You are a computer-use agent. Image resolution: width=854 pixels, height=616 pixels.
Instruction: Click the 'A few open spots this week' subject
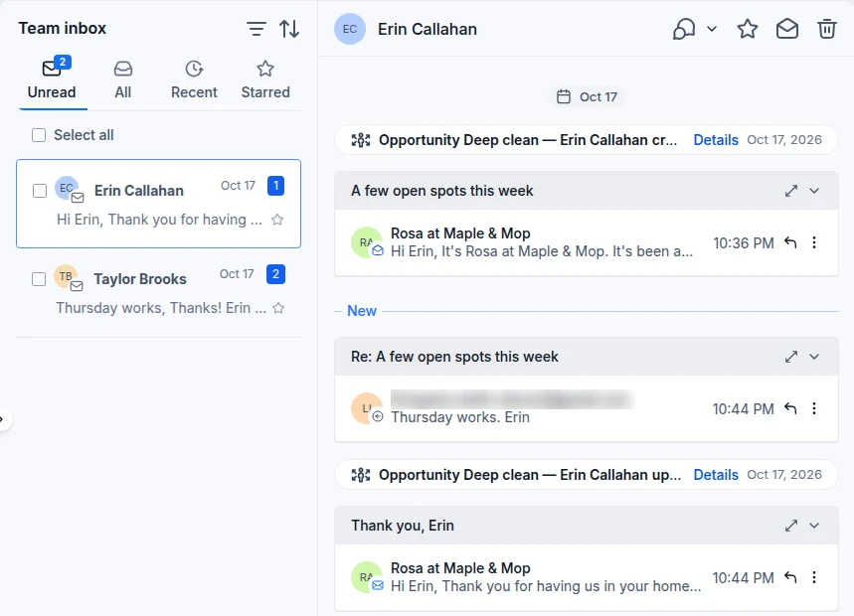(x=442, y=191)
